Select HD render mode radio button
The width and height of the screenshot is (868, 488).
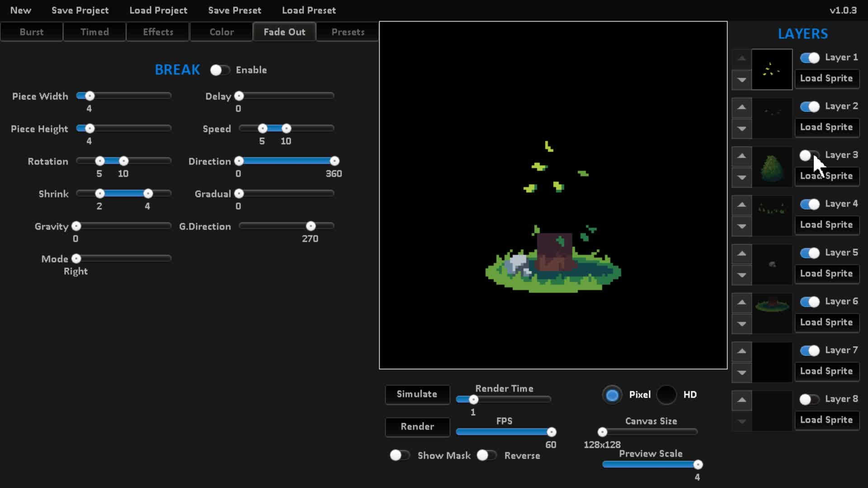coord(666,394)
